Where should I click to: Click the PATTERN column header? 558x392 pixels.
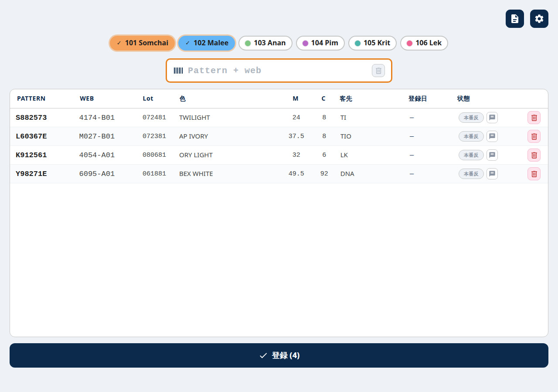point(31,98)
